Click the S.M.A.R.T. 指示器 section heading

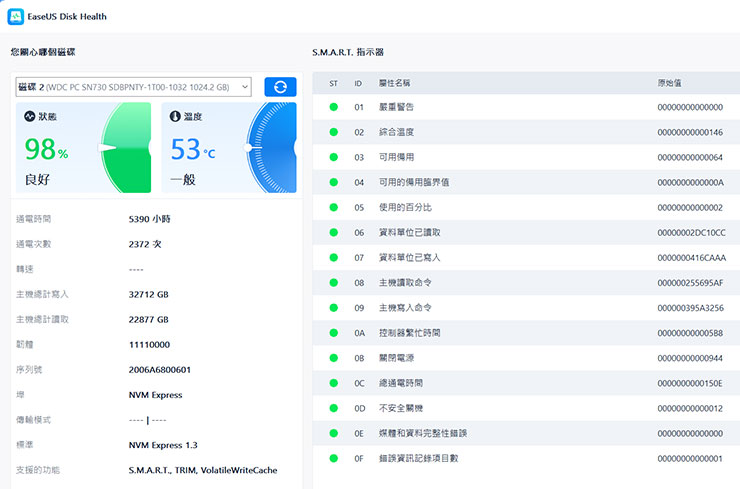[x=348, y=52]
